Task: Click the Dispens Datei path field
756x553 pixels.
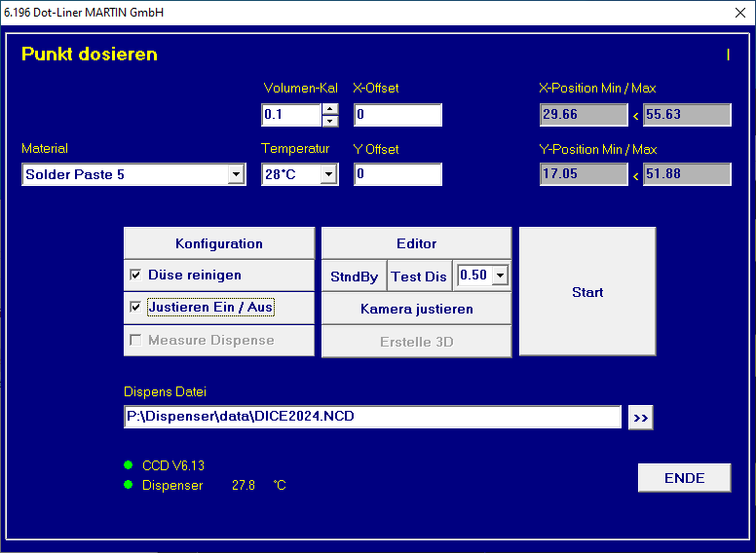Action: (x=372, y=417)
